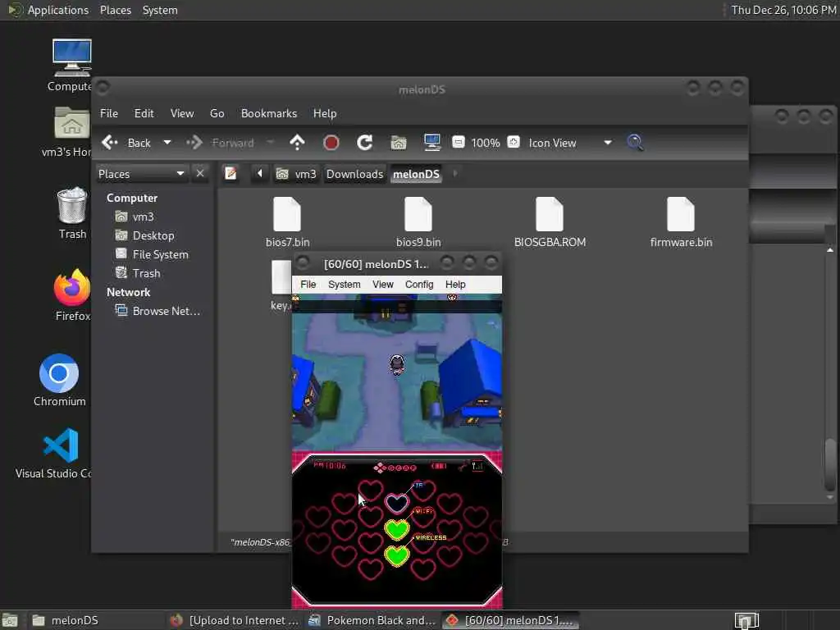Viewport: 840px width, 630px height.
Task: Open the file manager File menu
Action: point(109,113)
